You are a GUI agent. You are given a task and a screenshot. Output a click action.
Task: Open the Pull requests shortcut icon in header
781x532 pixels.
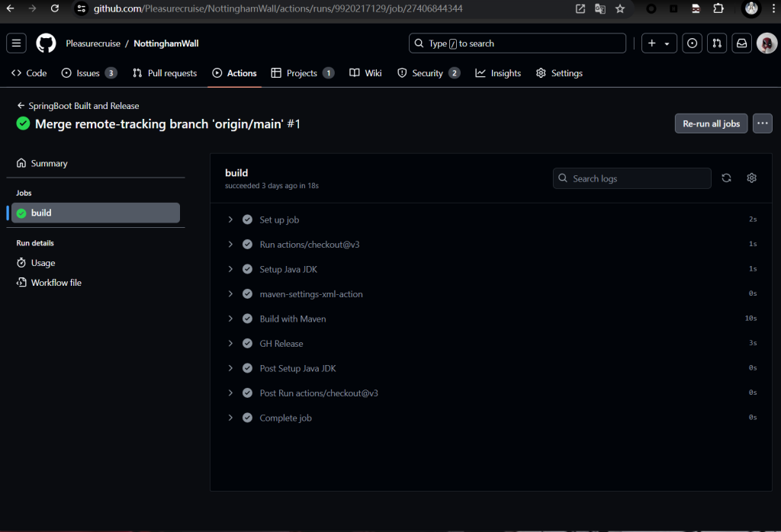717,43
